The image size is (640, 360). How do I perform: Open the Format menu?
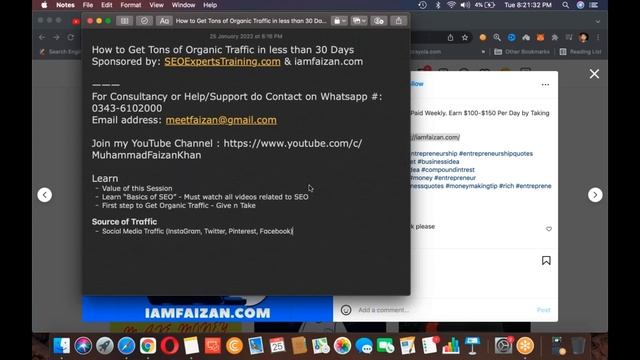point(131,5)
